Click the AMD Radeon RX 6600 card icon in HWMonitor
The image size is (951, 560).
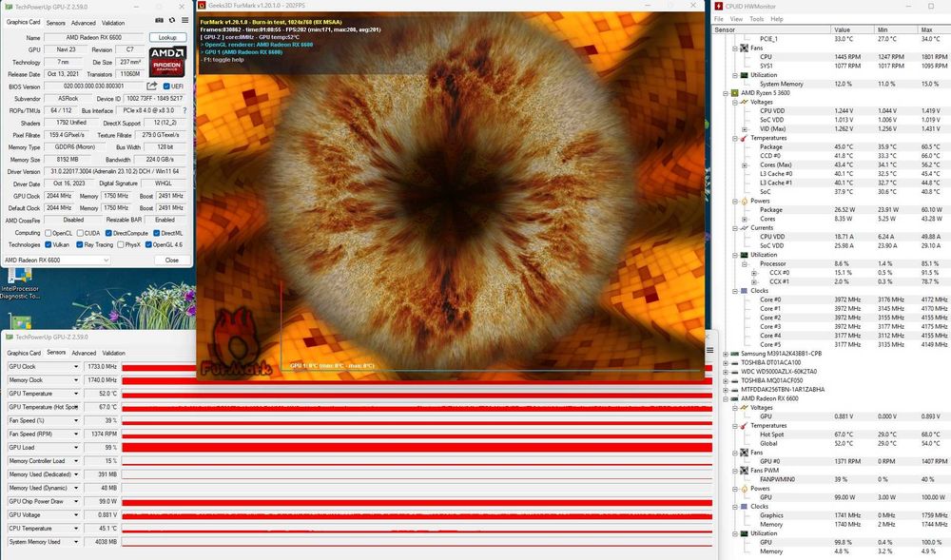coord(734,398)
